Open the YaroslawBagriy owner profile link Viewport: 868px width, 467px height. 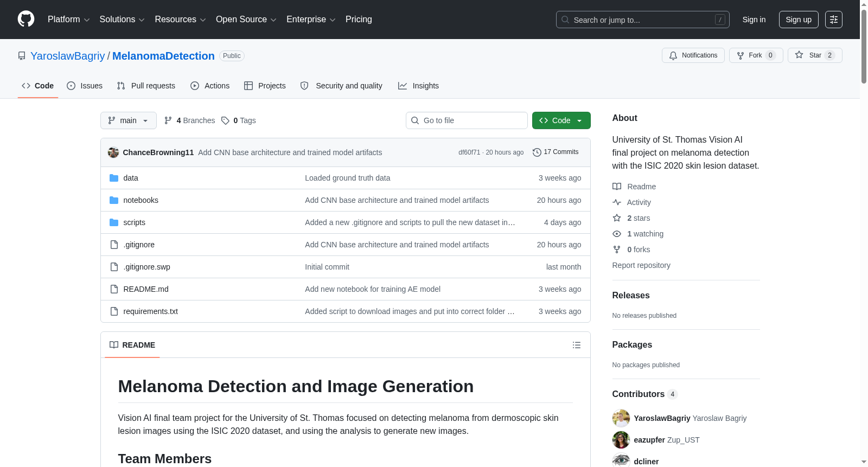pos(68,56)
